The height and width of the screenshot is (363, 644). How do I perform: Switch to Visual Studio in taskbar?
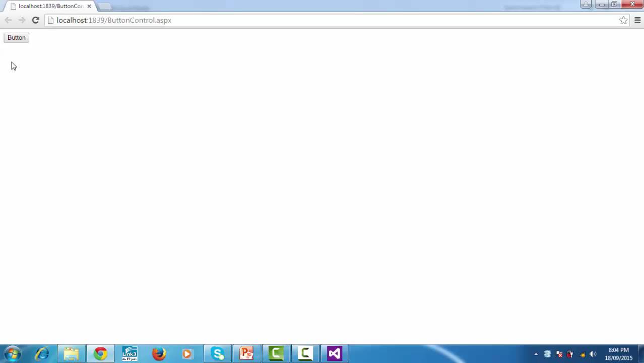334,354
